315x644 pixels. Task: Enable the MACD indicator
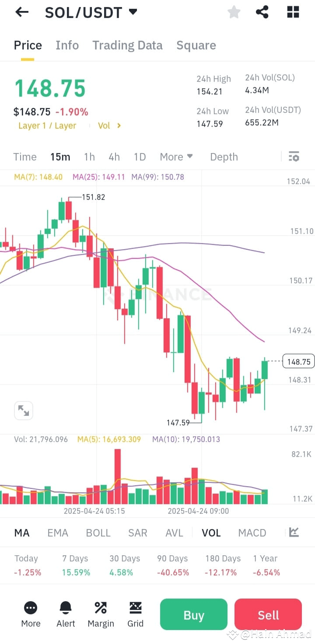(x=252, y=533)
